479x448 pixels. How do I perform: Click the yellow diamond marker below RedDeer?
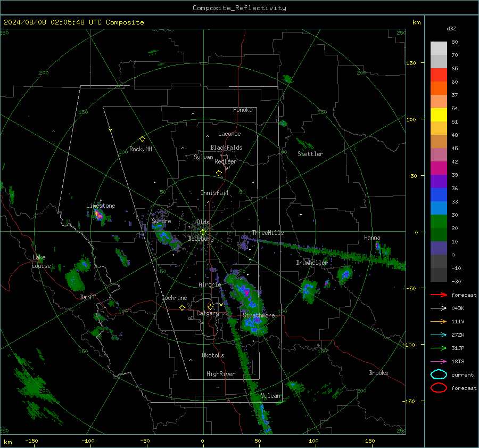point(219,173)
